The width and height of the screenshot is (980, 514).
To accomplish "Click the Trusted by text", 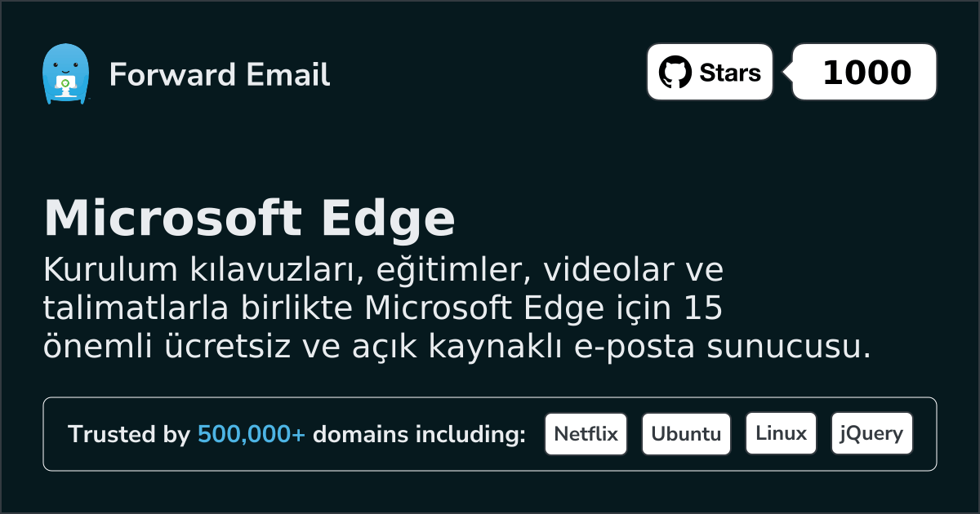I will [x=129, y=435].
